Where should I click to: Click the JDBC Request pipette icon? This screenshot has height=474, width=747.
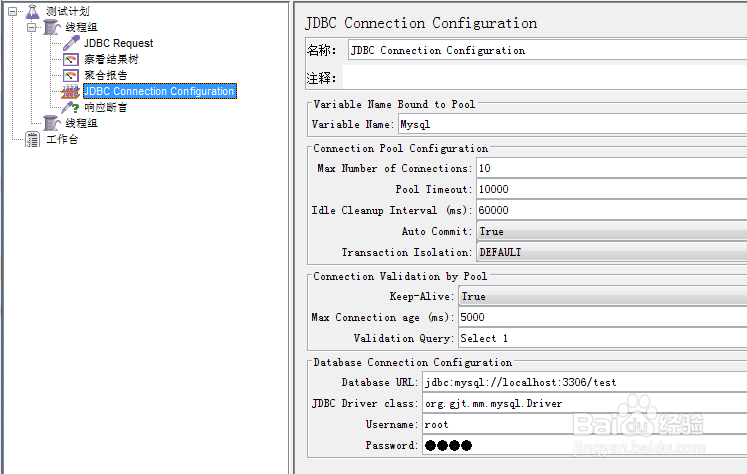pyautogui.click(x=71, y=43)
